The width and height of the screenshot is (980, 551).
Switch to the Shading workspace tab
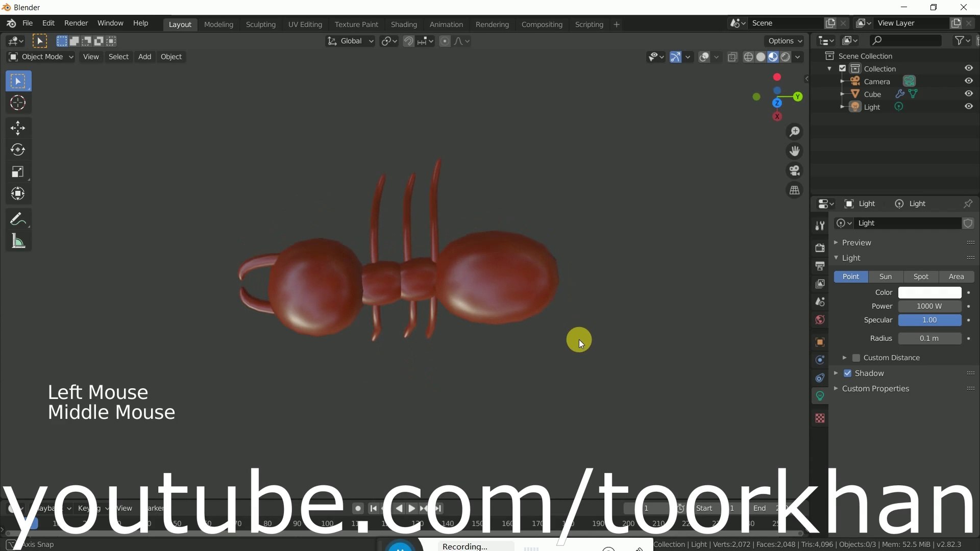click(404, 24)
